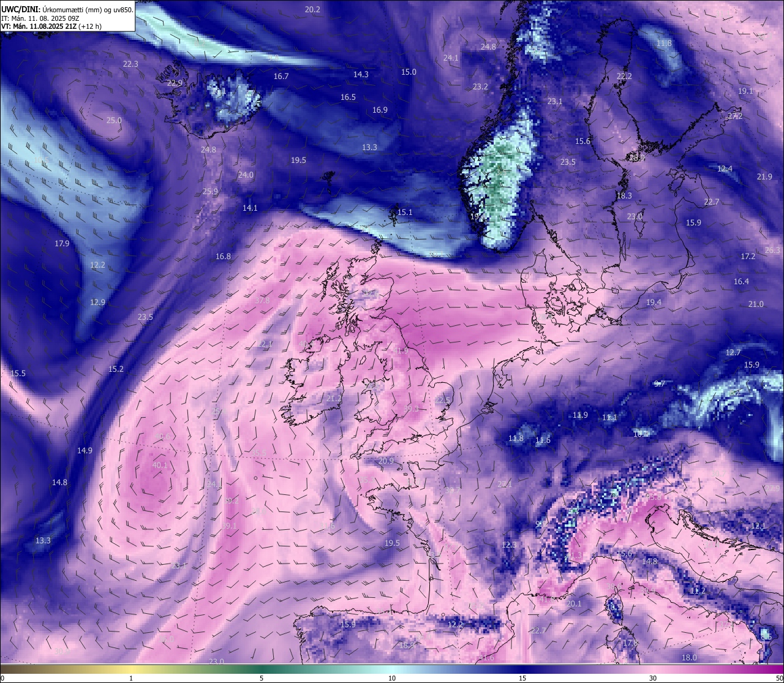Select the 16.5 map value
Viewport: 784px width, 683px height.
348,97
